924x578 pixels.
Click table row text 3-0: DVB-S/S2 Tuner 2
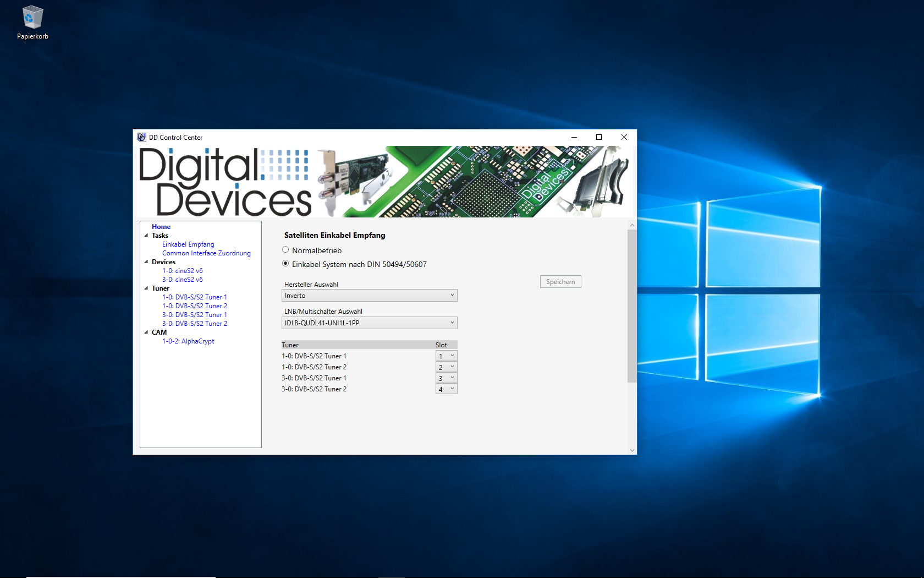314,389
